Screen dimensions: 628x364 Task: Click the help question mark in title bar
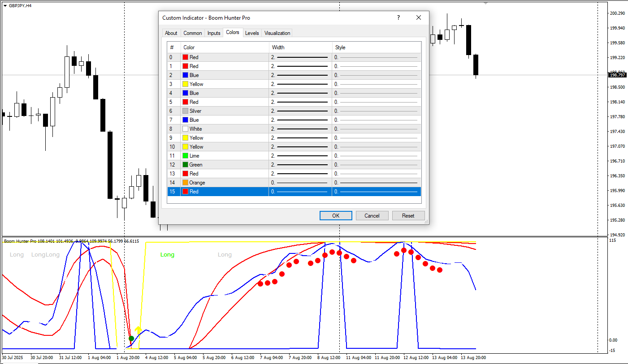coord(398,18)
